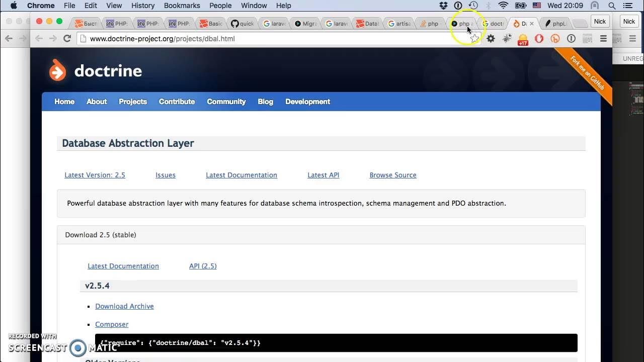This screenshot has height=362, width=644.
Task: Open the Blog nav item
Action: [265, 102]
